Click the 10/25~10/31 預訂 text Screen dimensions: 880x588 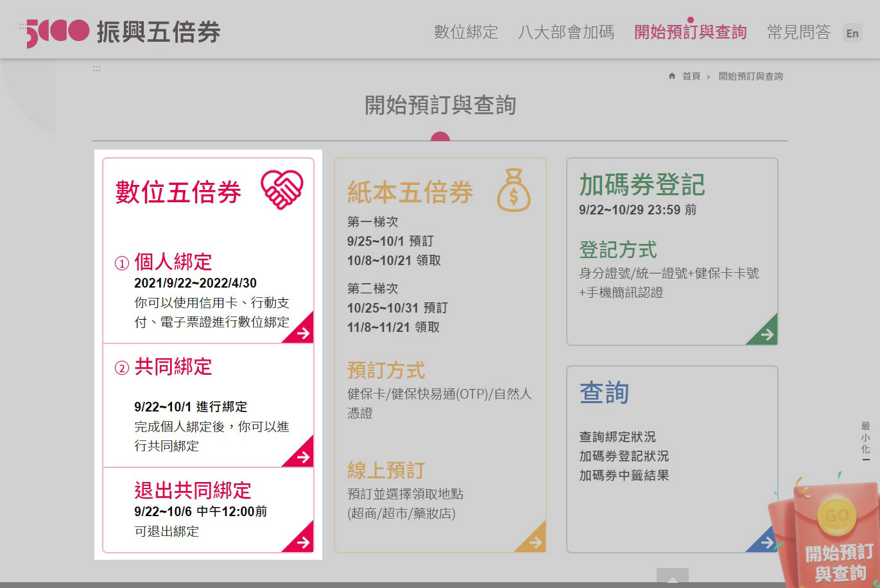[397, 308]
